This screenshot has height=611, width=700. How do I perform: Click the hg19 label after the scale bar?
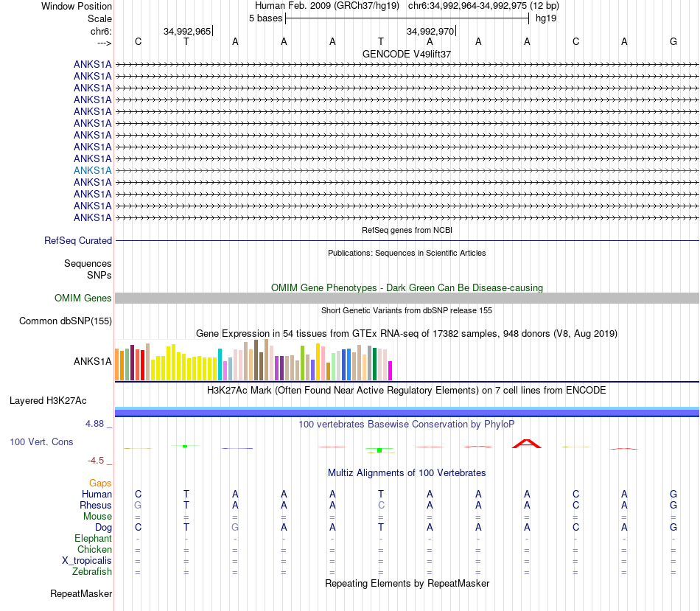(546, 18)
